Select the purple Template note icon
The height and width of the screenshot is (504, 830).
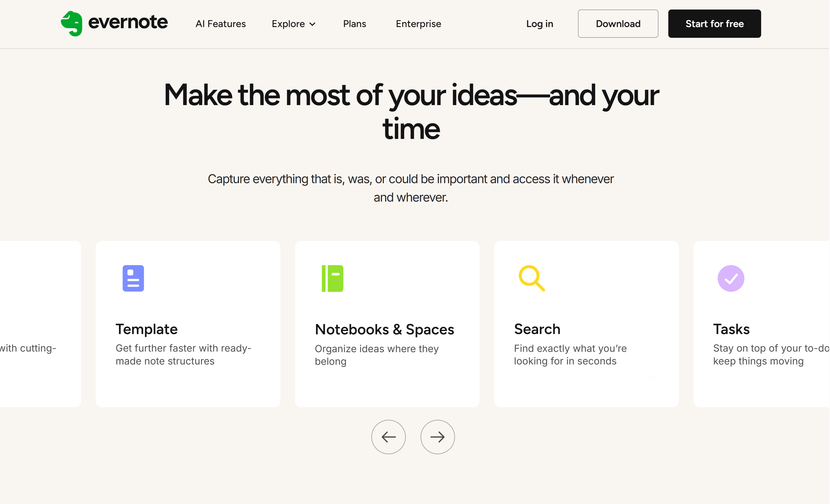(x=133, y=278)
